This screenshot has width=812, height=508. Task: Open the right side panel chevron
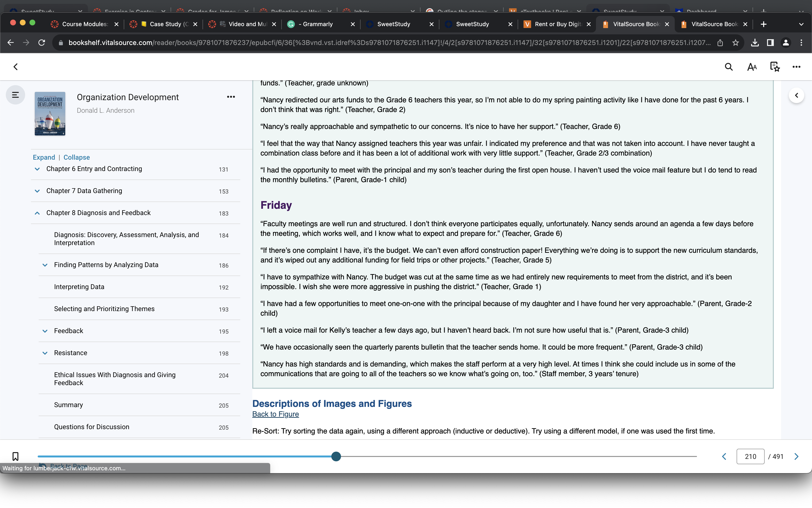coord(796,95)
